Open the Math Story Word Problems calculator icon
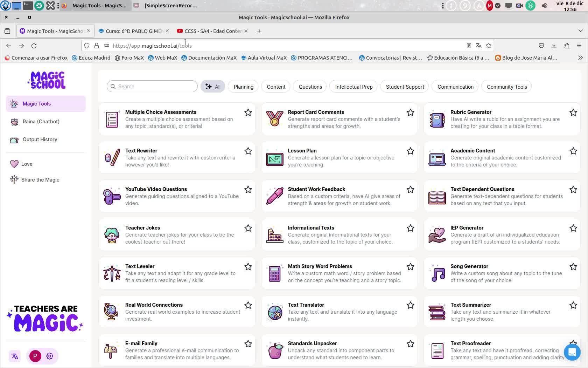Viewport: 588px width, 368px height. tap(275, 273)
